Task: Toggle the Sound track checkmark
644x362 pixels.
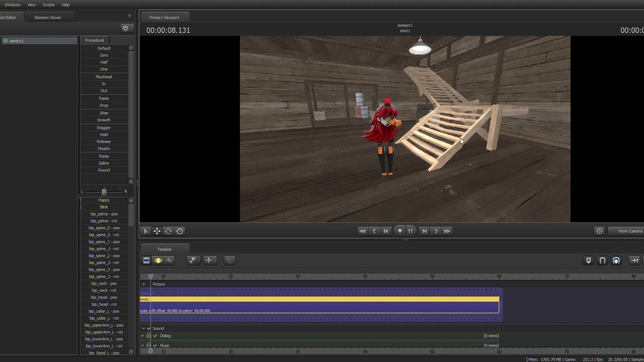Action: click(x=148, y=328)
